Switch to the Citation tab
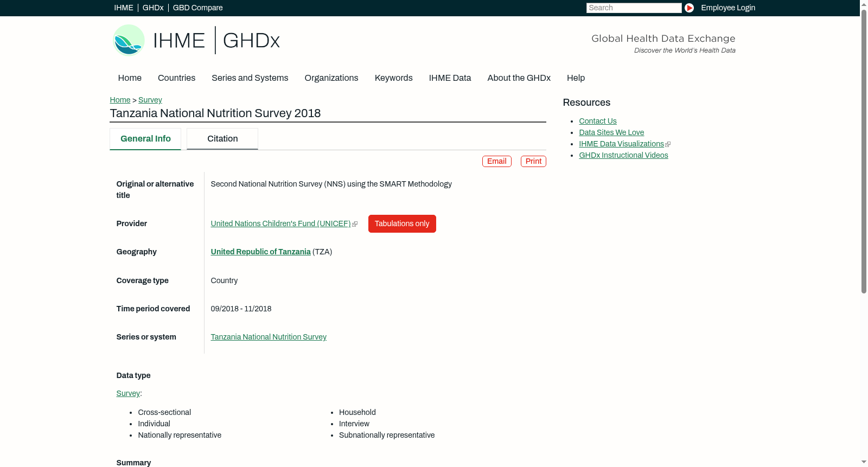868x467 pixels. (x=222, y=139)
